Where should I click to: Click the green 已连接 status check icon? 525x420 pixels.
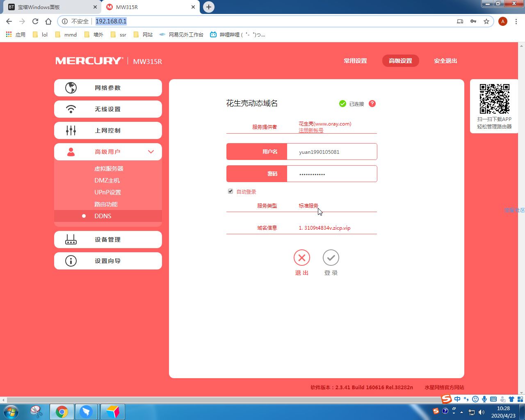tap(342, 104)
